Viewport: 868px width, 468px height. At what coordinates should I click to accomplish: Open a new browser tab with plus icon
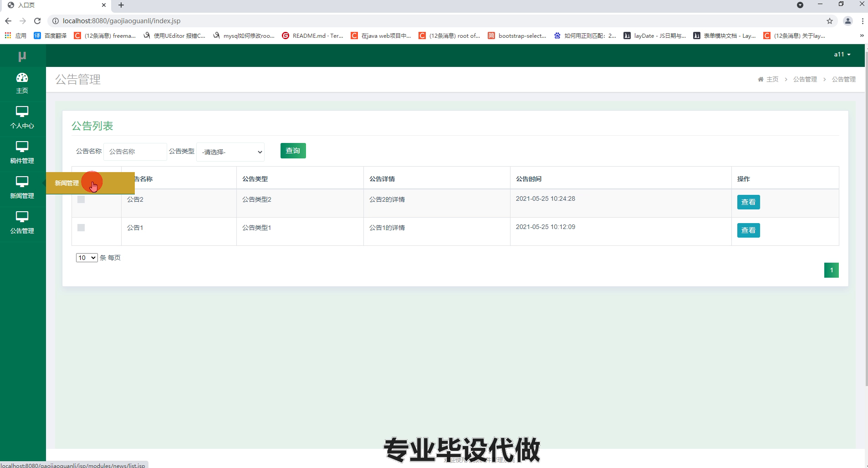121,5
